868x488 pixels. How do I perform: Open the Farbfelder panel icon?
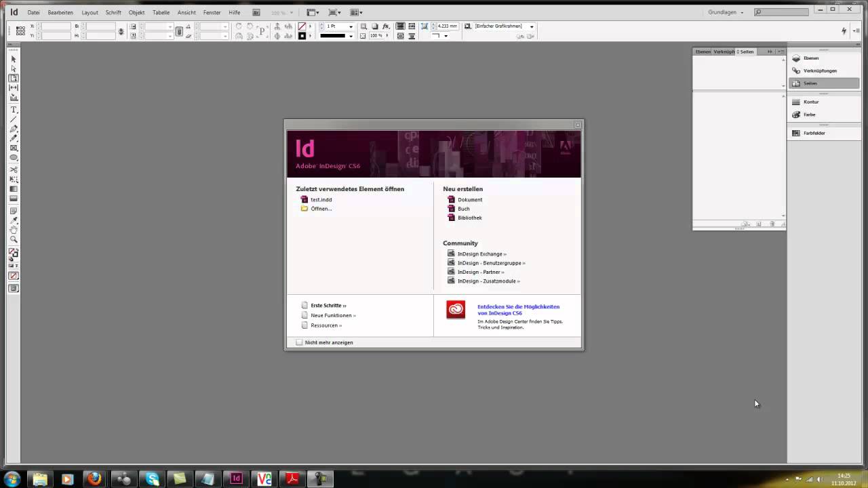(796, 133)
